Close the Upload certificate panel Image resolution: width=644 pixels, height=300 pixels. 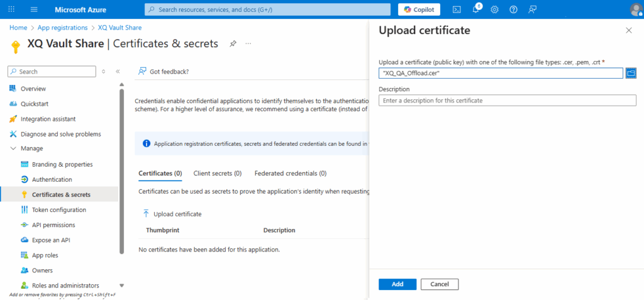pyautogui.click(x=628, y=30)
